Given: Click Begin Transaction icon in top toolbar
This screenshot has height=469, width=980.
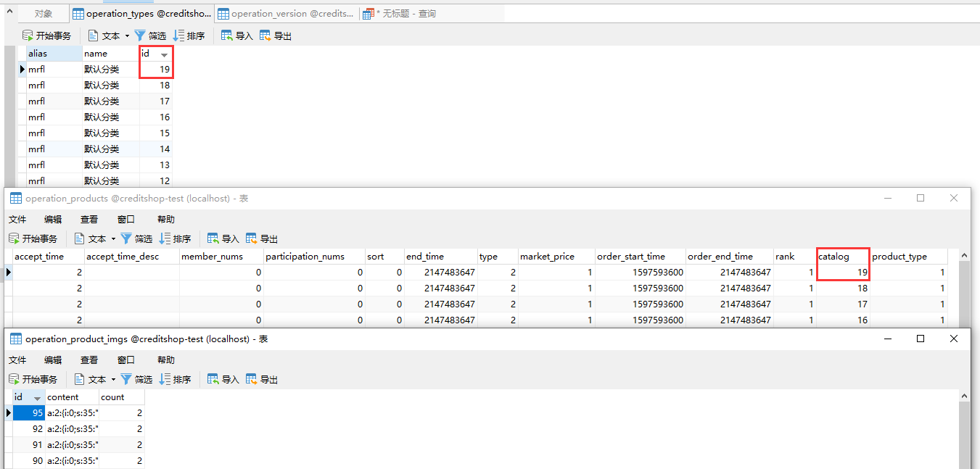Looking at the screenshot, I should 28,36.
